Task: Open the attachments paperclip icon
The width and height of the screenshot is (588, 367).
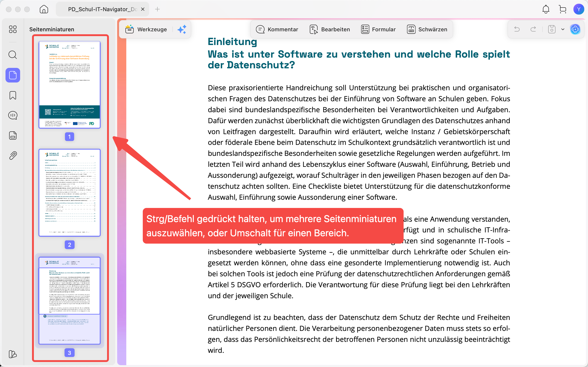Action: 13,156
